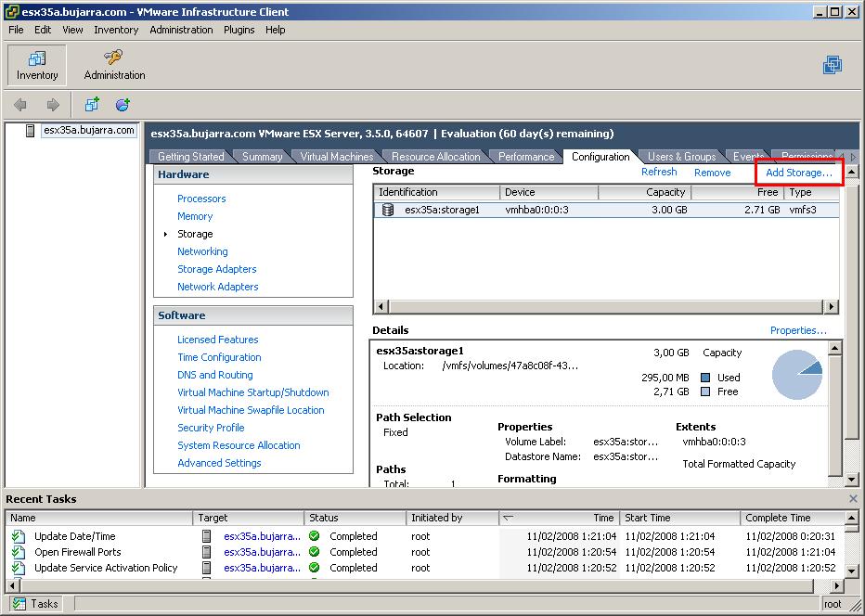Image resolution: width=865 pixels, height=616 pixels.
Task: Click the green Completed icon for Update Date/Time
Action: point(315,535)
